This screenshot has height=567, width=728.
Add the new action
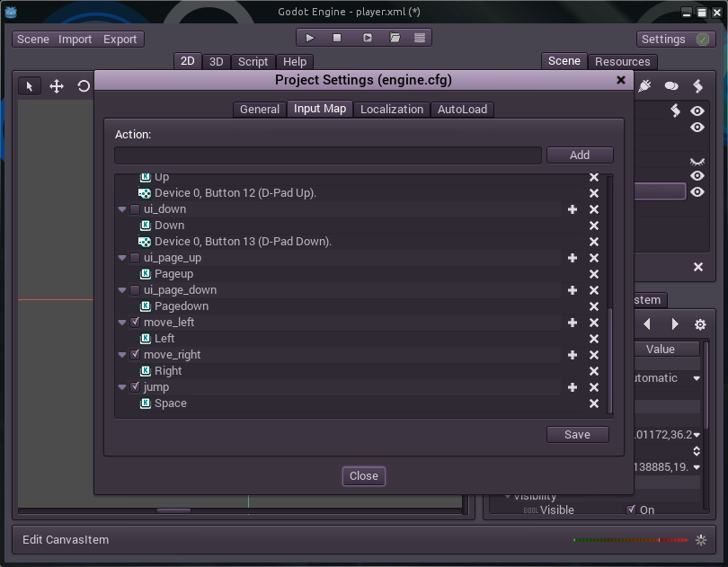[x=580, y=155]
